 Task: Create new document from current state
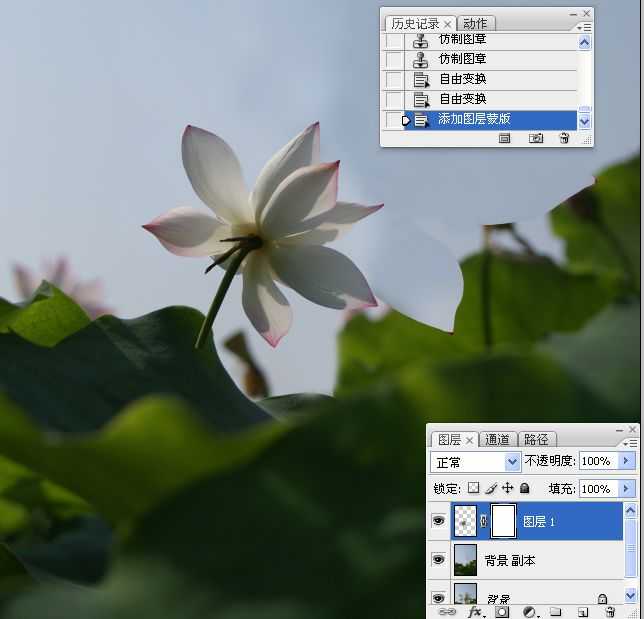click(505, 138)
